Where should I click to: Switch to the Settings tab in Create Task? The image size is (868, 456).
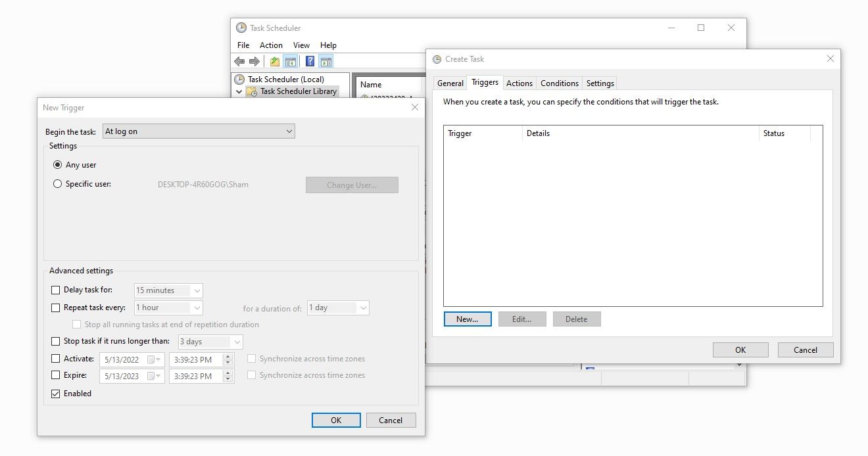click(600, 83)
